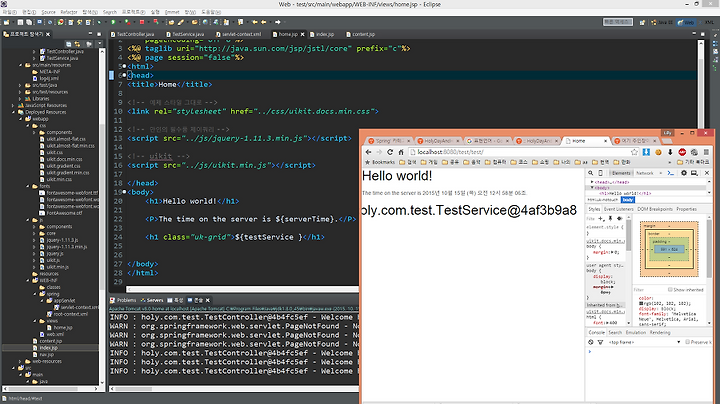This screenshot has height=404, width=720.
Task: Click the body breadcrumb in DevTools
Action: coord(627,200)
